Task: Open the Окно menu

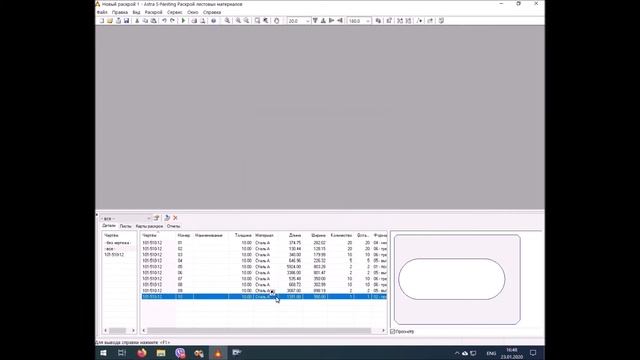Action: coord(193,12)
